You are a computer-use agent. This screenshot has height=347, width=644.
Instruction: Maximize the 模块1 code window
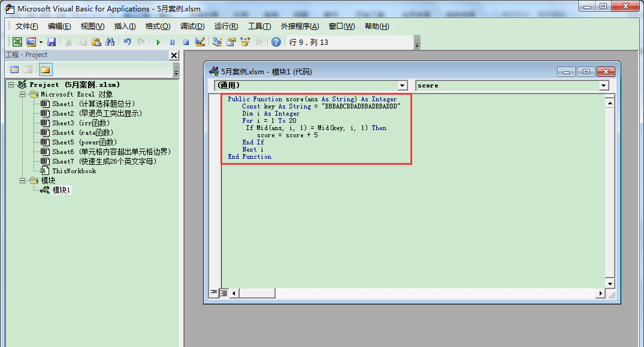click(586, 72)
